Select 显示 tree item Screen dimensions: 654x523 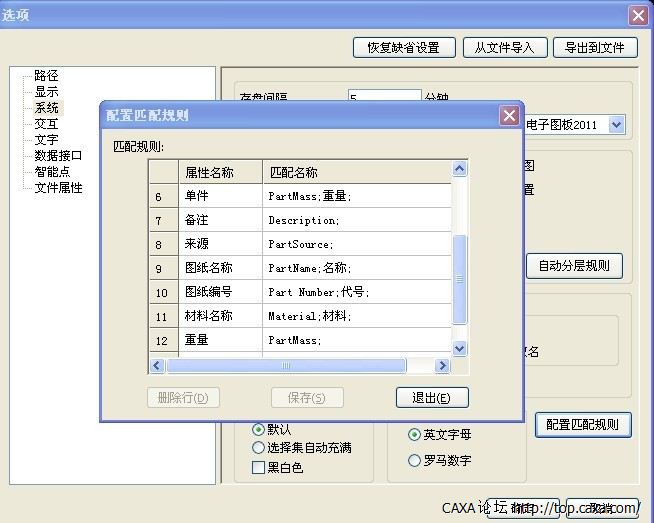pyautogui.click(x=46, y=92)
